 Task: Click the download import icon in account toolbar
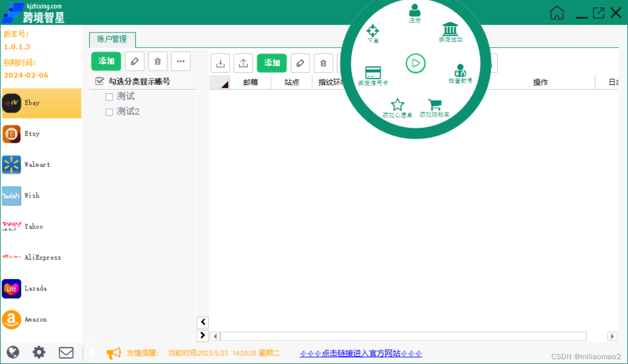pyautogui.click(x=220, y=63)
